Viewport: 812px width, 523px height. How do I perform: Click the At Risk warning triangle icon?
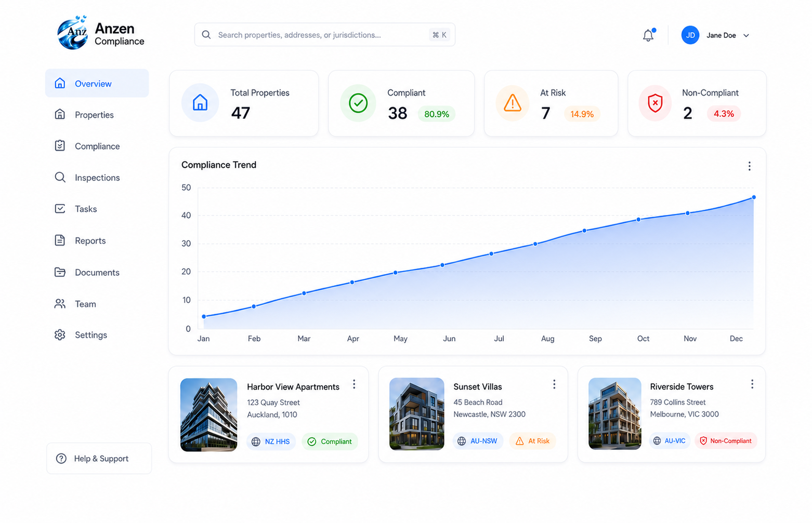(x=513, y=103)
